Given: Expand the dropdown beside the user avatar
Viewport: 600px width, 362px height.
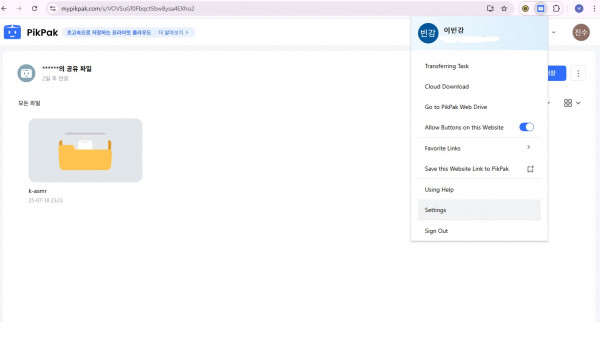Looking at the screenshot, I should tap(553, 33).
